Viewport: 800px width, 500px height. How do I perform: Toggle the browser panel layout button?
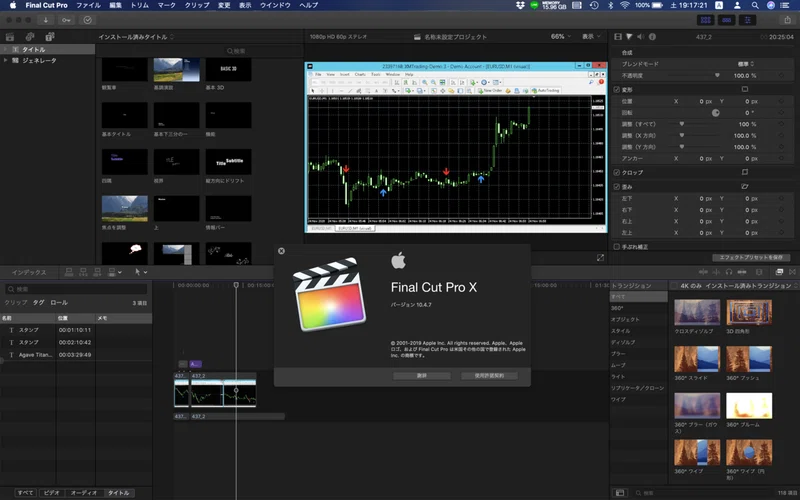click(706, 20)
